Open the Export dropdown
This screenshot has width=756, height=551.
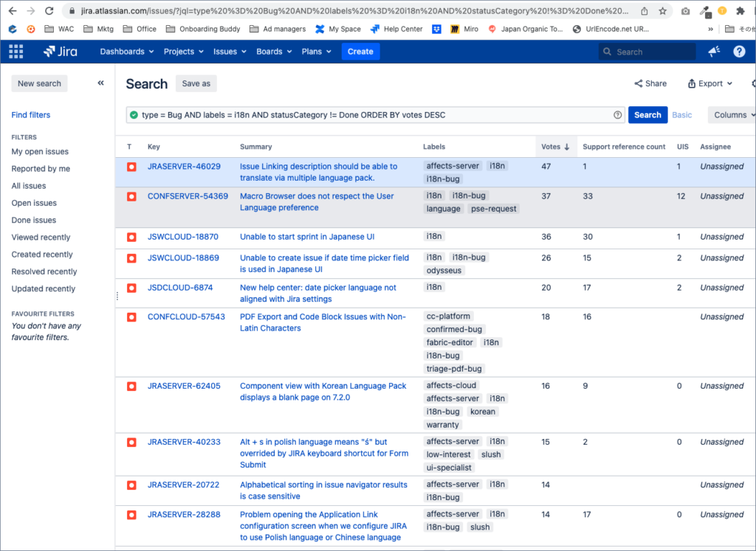click(x=710, y=83)
